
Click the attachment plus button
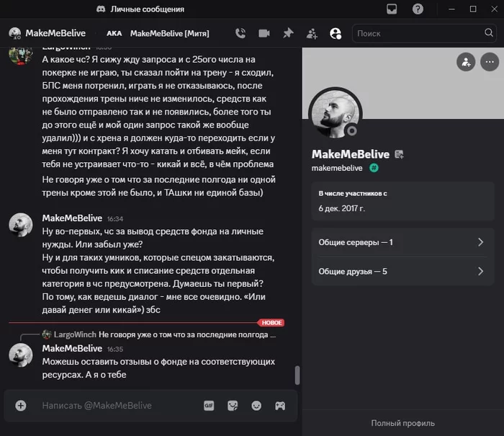tap(21, 406)
